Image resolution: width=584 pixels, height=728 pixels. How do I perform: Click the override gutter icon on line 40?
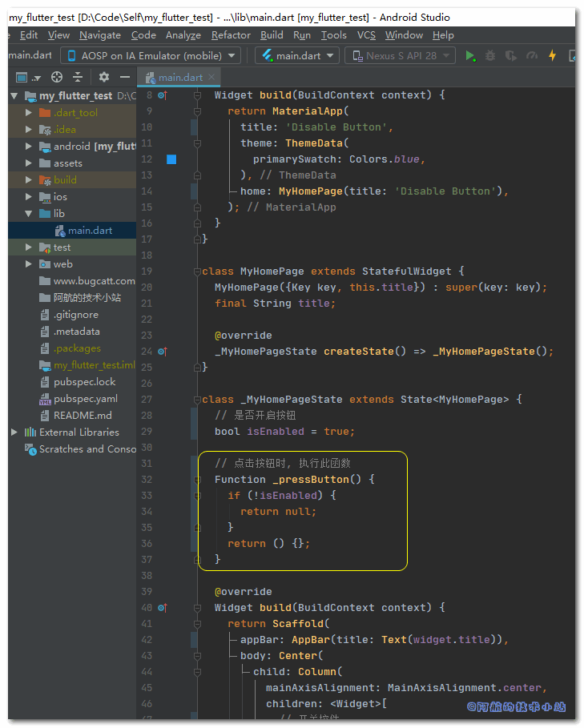(x=162, y=608)
